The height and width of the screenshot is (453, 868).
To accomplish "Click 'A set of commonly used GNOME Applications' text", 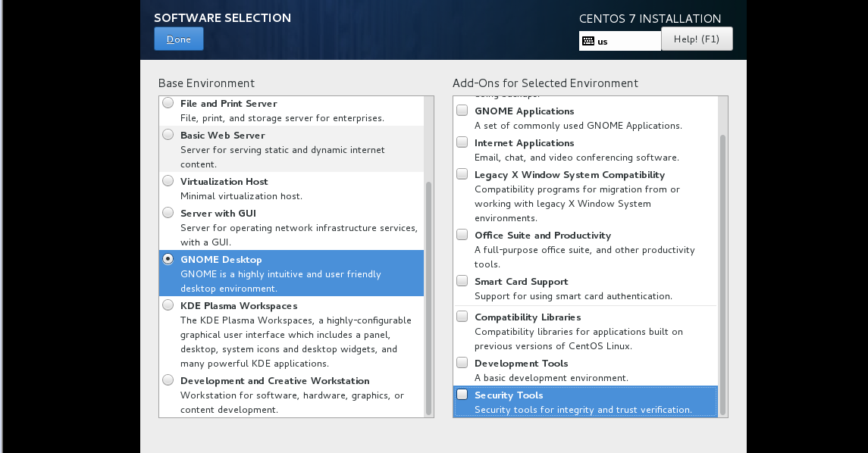I will click(x=578, y=126).
